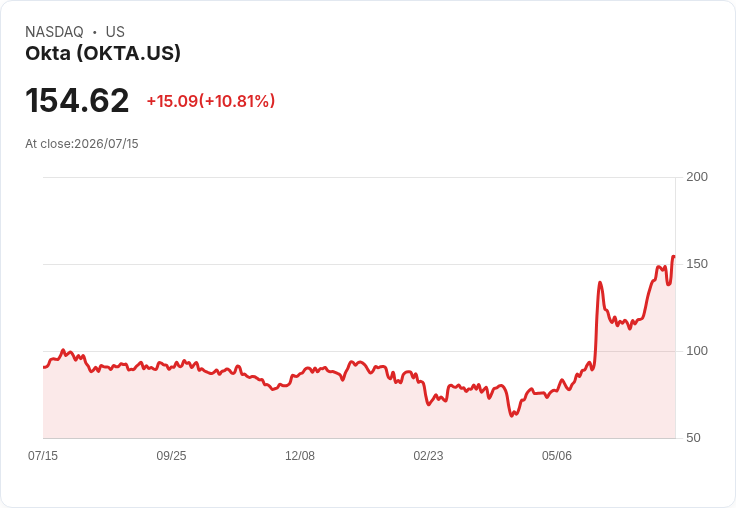Click the chart line start at 07/15
This screenshot has width=736, height=508.
[x=44, y=367]
